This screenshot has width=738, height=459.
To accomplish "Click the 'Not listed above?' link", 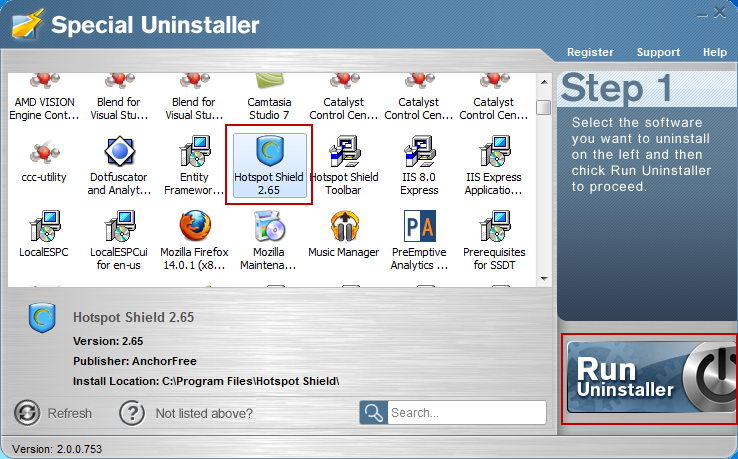I will tap(204, 413).
